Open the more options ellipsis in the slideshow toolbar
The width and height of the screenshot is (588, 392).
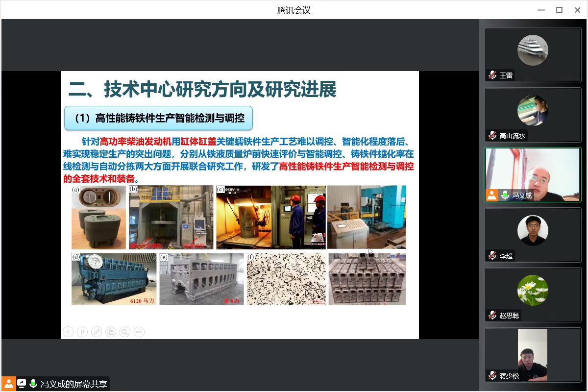click(139, 332)
